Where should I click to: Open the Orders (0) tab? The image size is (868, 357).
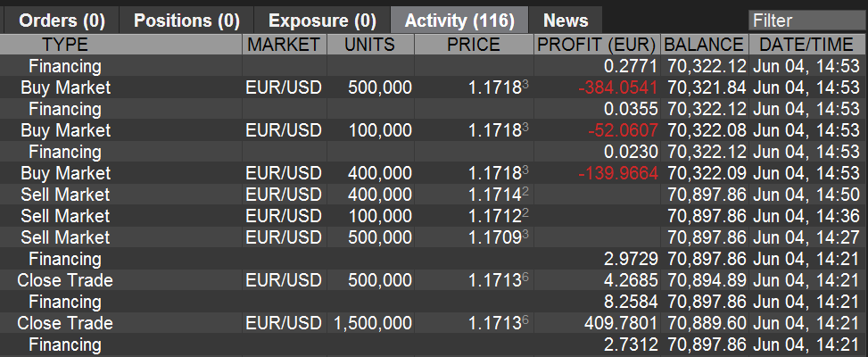pos(60,21)
